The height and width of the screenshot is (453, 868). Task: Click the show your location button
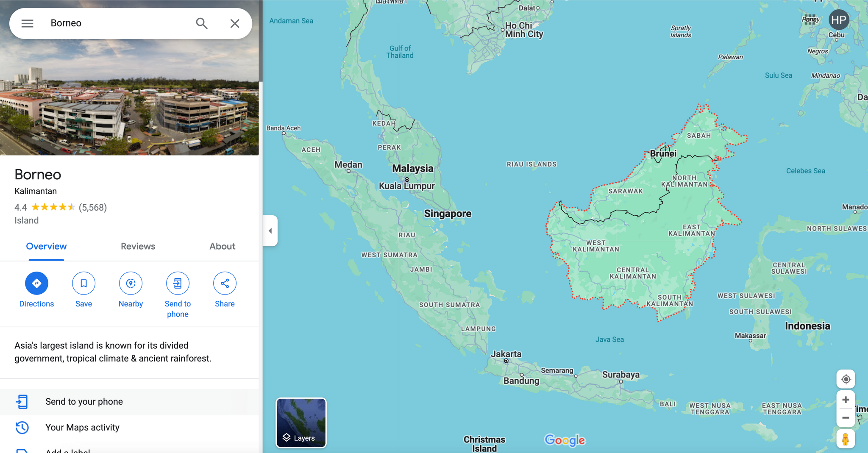(x=846, y=379)
